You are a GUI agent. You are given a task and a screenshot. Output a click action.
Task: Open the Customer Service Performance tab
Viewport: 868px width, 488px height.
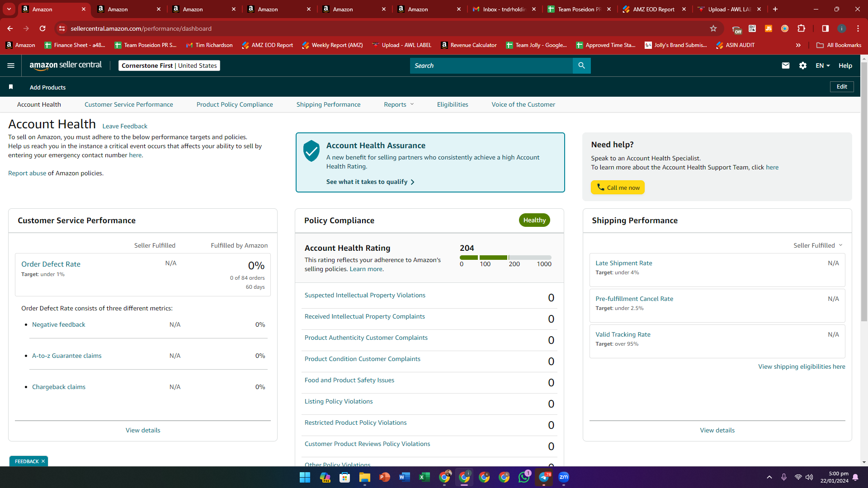pos(129,104)
